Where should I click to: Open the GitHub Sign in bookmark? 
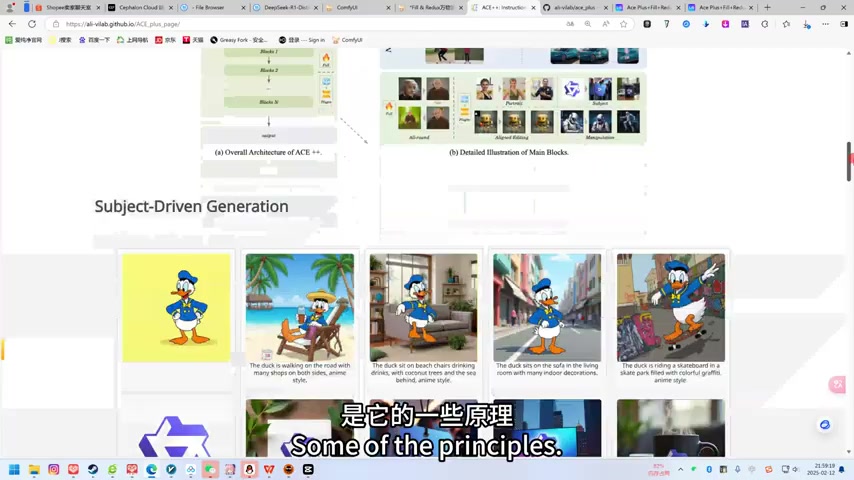[x=302, y=40]
